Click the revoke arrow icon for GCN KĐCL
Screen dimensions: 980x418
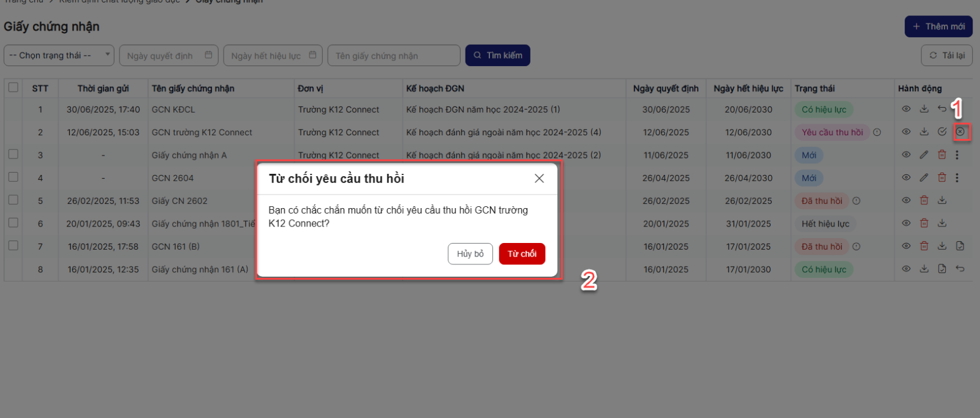pyautogui.click(x=942, y=109)
